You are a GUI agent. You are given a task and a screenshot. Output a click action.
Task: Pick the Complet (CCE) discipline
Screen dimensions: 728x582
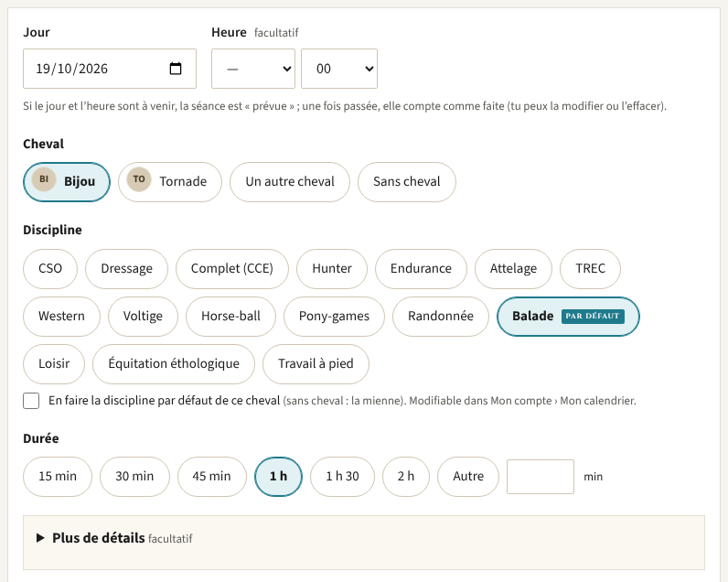[x=231, y=269]
